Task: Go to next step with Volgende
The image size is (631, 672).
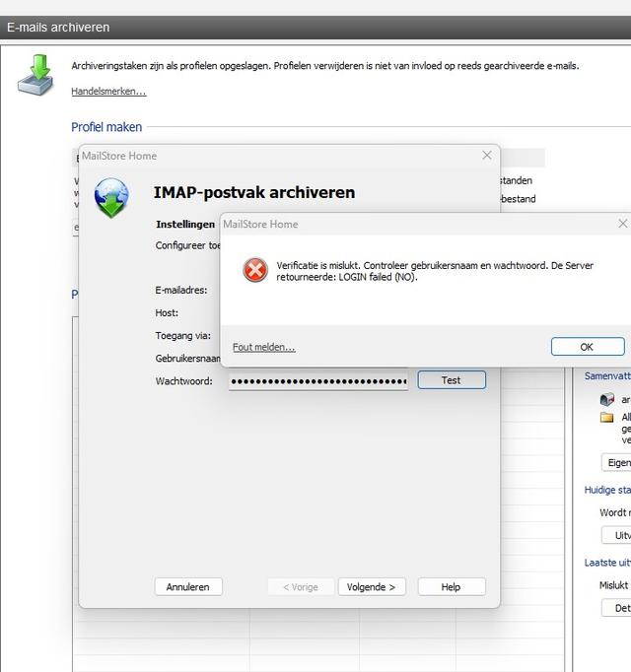Action: [372, 586]
